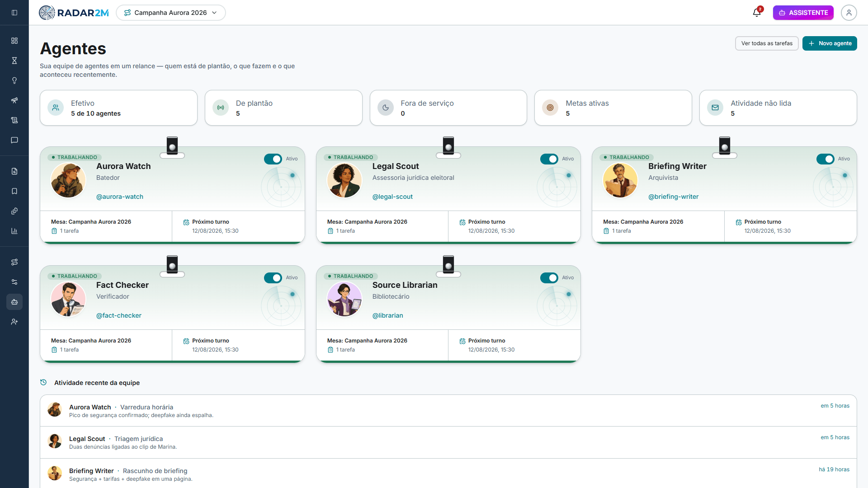The image size is (868, 488).
Task: Open the chat bubble icon in sidebar
Action: coord(14,140)
